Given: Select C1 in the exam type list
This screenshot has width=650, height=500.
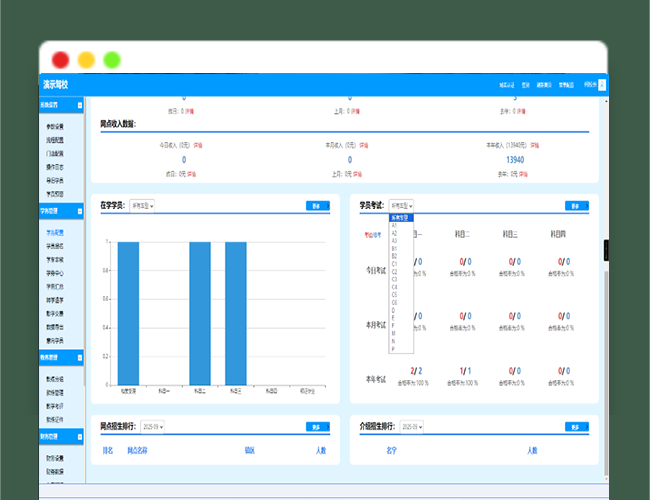Looking at the screenshot, I should (x=394, y=264).
